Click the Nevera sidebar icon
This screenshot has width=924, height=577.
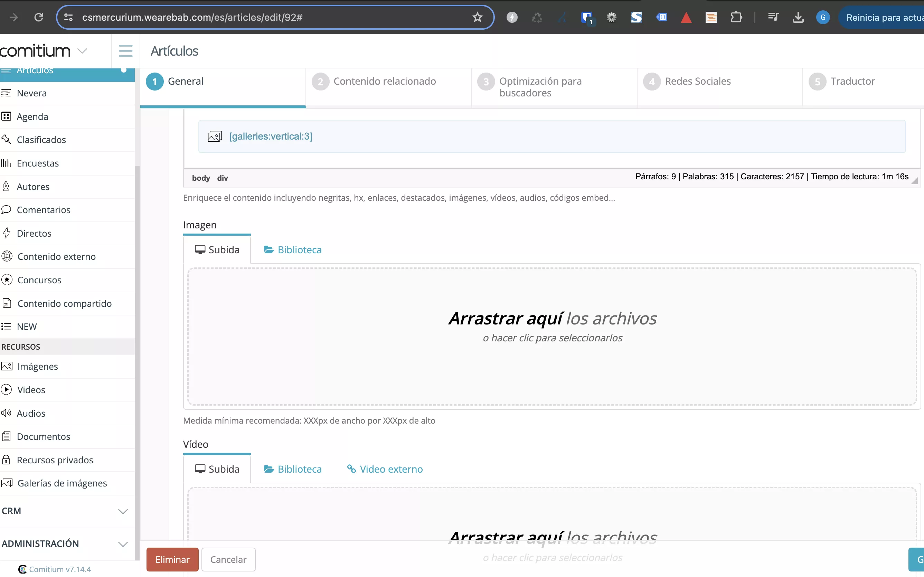tap(6, 93)
